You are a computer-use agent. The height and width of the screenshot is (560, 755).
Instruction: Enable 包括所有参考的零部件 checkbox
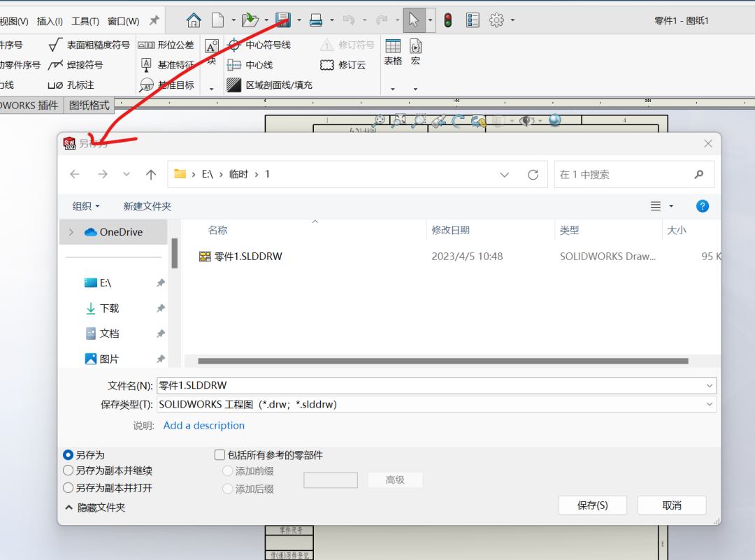(x=220, y=455)
